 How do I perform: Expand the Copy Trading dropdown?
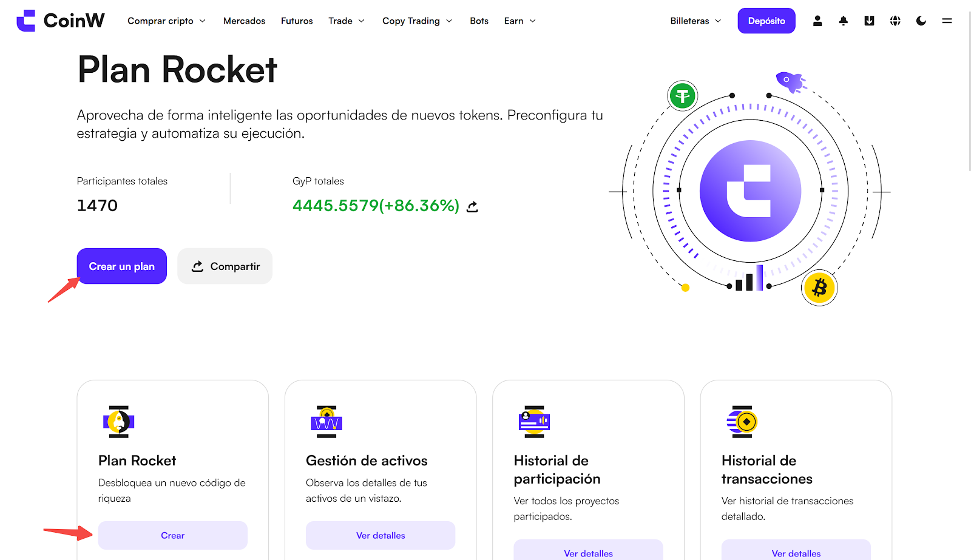[x=417, y=21]
